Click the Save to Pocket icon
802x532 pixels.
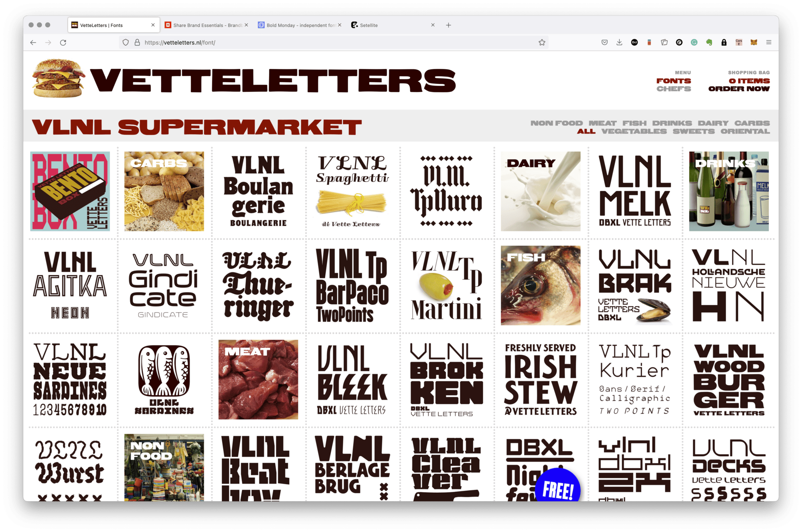coord(604,42)
